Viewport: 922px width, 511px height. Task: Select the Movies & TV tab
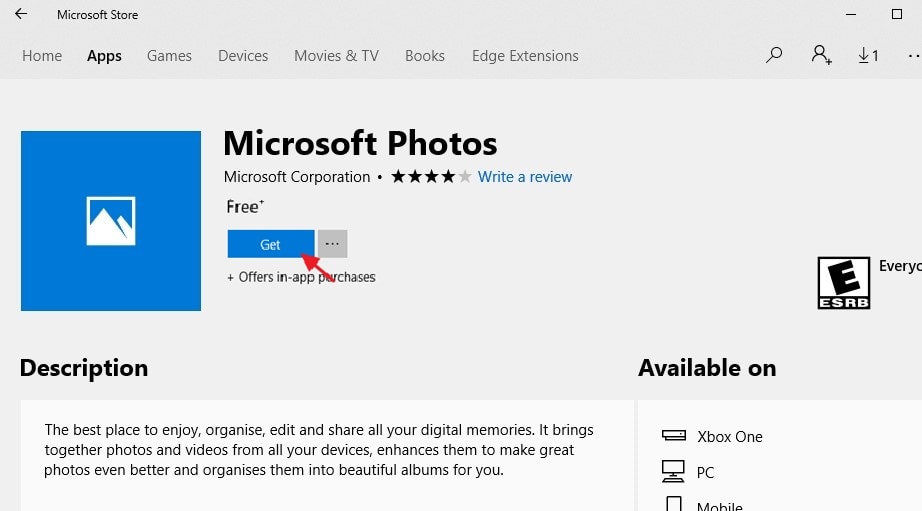336,56
